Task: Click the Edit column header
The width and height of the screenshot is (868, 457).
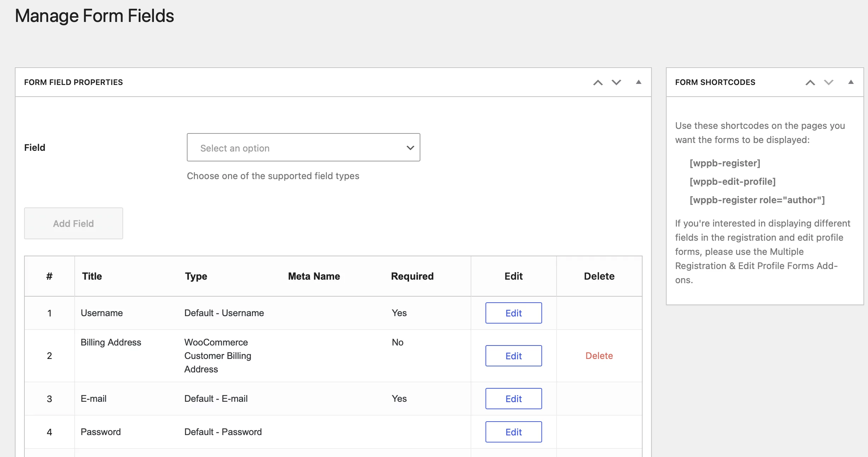Action: coord(514,276)
